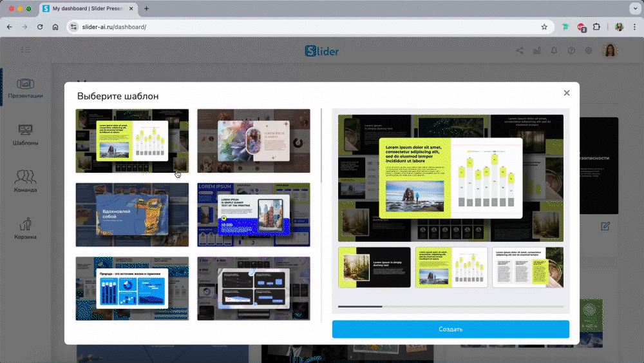Select the My dashboard Slider tab
This screenshot has height=363, width=644.
click(x=89, y=8)
